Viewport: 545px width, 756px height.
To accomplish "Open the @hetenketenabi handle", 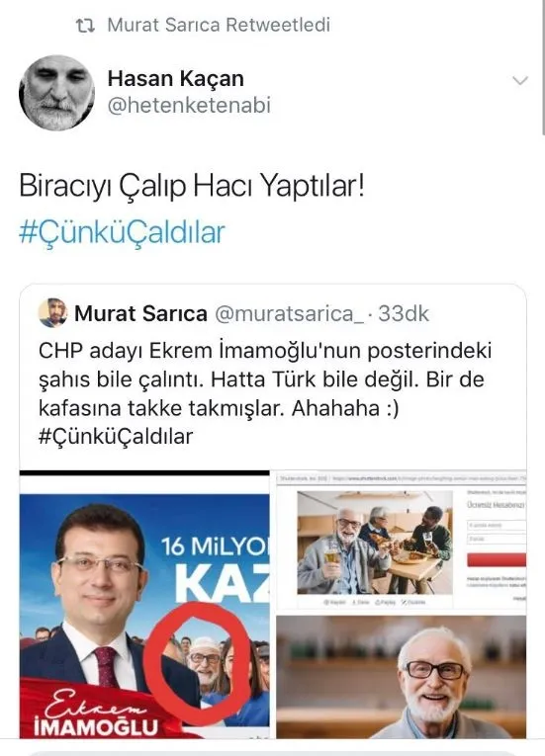I will (x=189, y=105).
